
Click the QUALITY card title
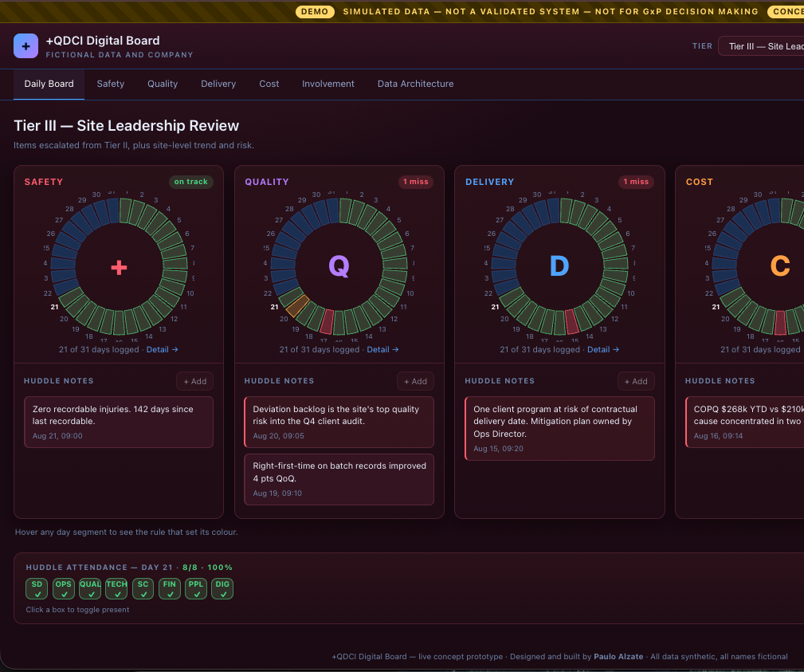[x=267, y=182]
